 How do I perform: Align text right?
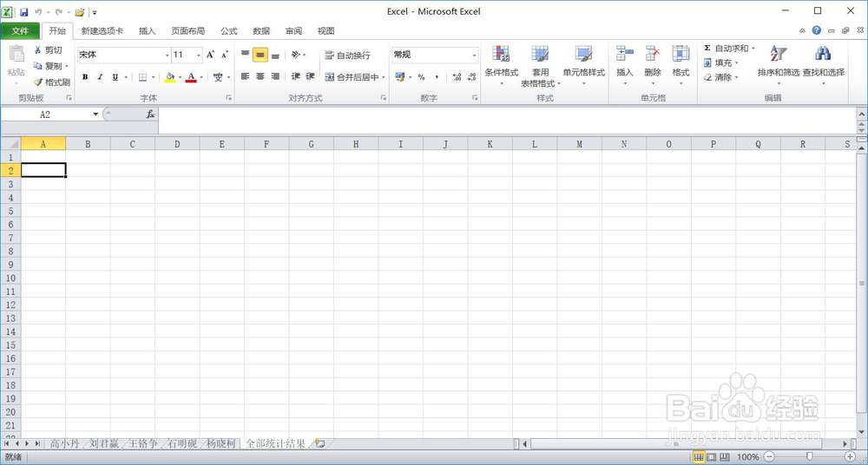[x=275, y=77]
